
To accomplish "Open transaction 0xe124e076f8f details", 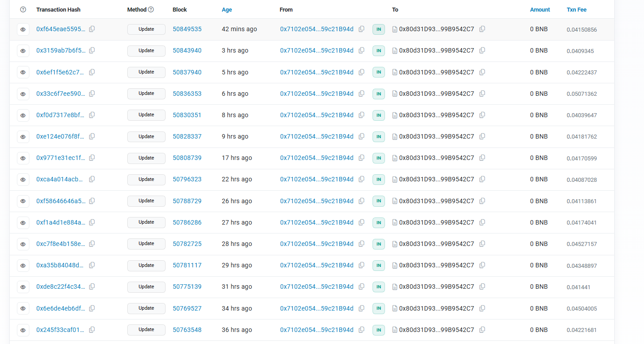I will click(x=60, y=136).
